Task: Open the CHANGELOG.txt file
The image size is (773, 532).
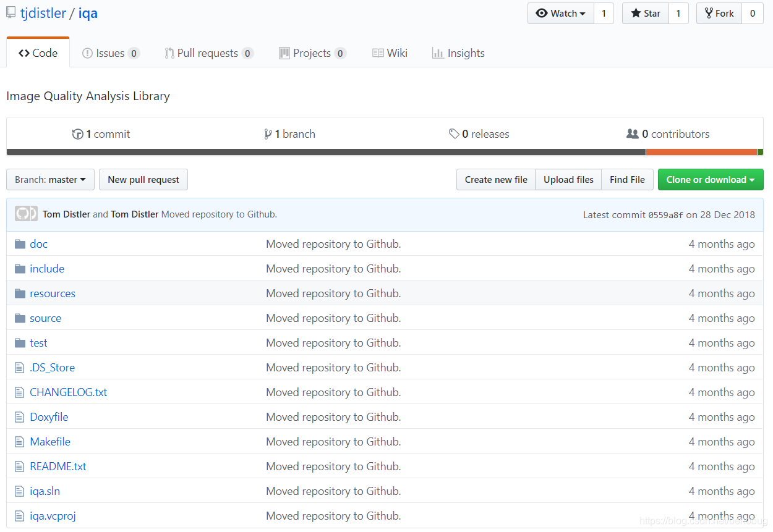Action: 69,392
